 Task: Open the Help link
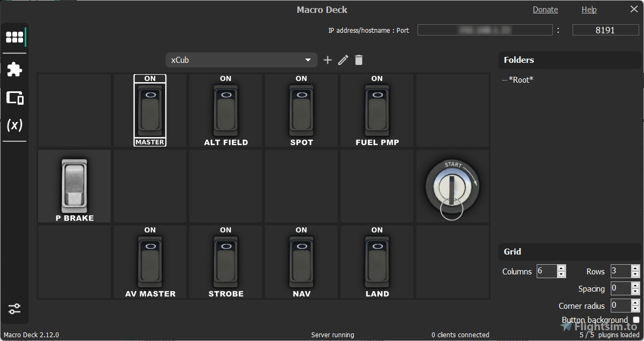tap(589, 9)
